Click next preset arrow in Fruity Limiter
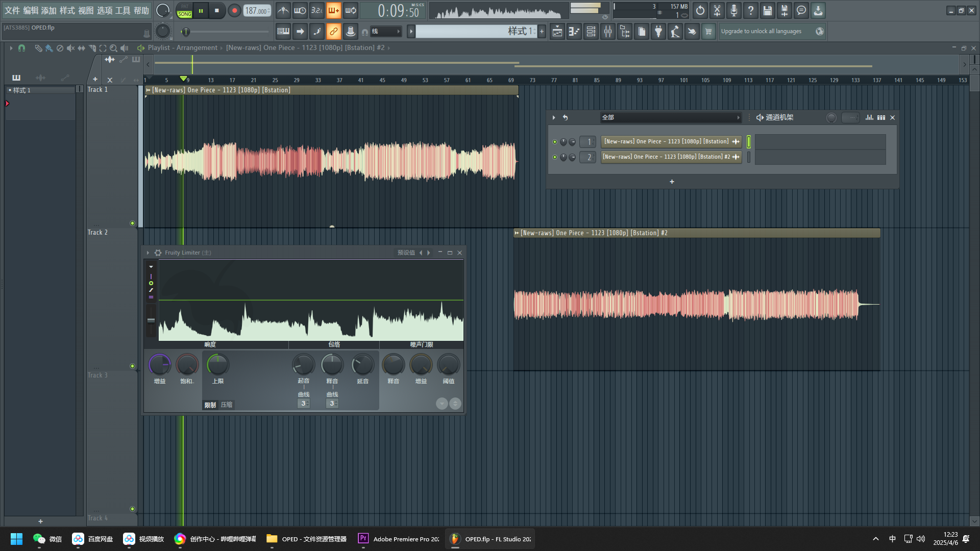980x551 pixels. tap(429, 253)
